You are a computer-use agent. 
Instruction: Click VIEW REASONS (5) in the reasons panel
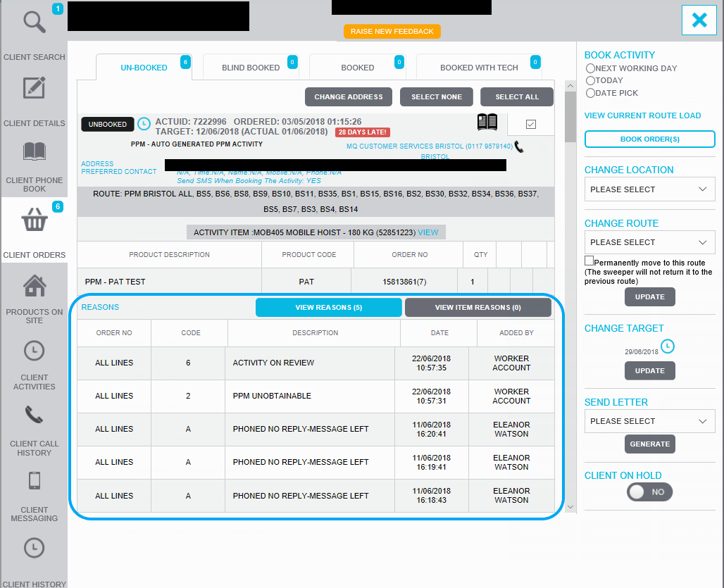[328, 307]
